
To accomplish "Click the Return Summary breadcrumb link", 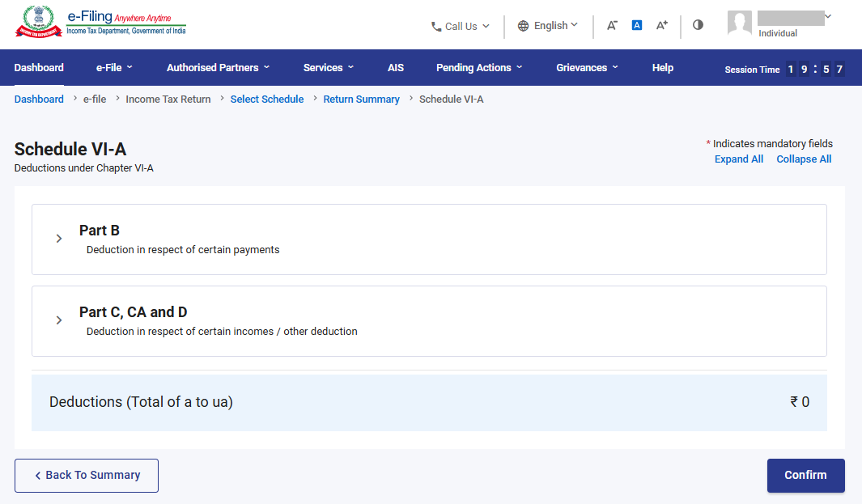I will point(361,99).
